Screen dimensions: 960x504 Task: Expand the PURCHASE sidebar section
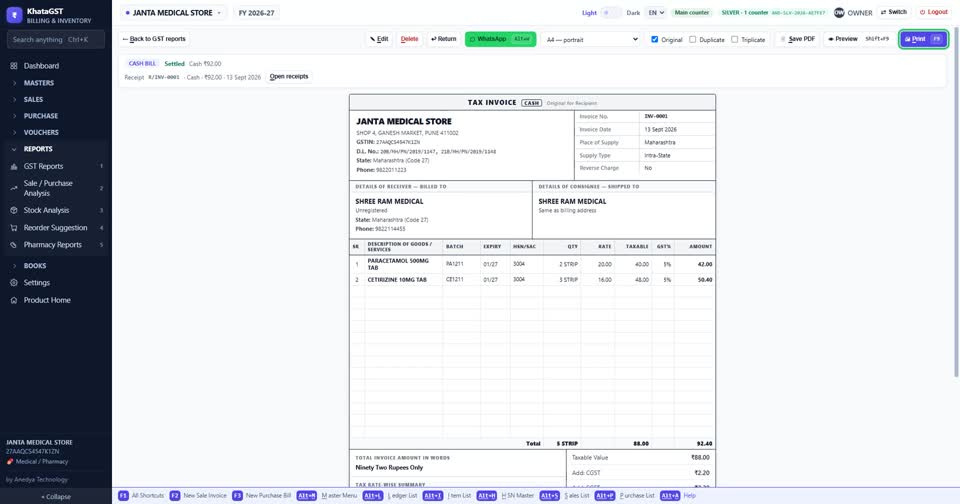(55, 116)
